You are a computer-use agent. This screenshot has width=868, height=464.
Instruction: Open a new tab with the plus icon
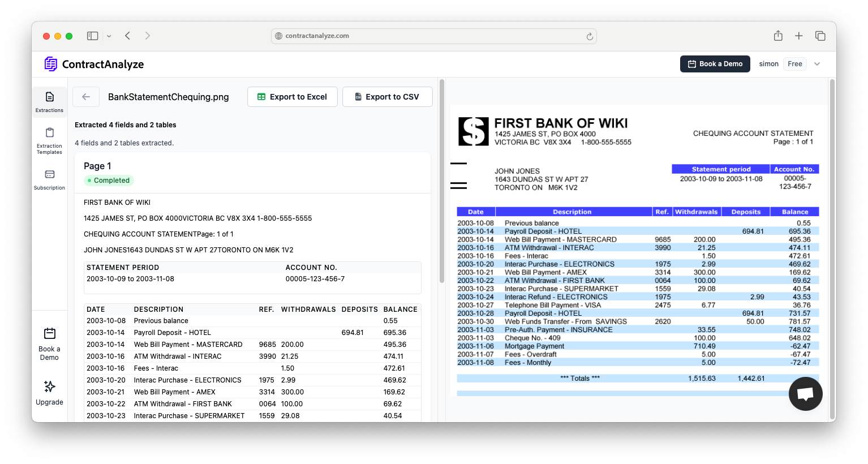799,35
